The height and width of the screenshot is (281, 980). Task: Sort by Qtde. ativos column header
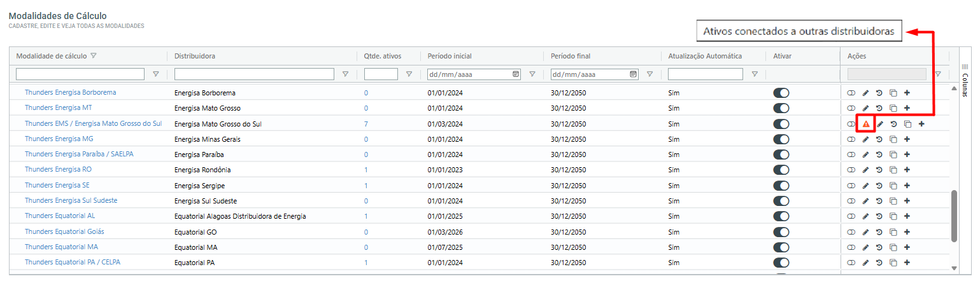point(383,56)
